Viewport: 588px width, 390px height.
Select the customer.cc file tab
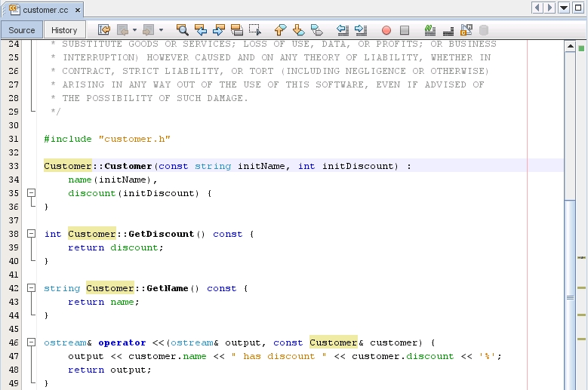point(45,10)
